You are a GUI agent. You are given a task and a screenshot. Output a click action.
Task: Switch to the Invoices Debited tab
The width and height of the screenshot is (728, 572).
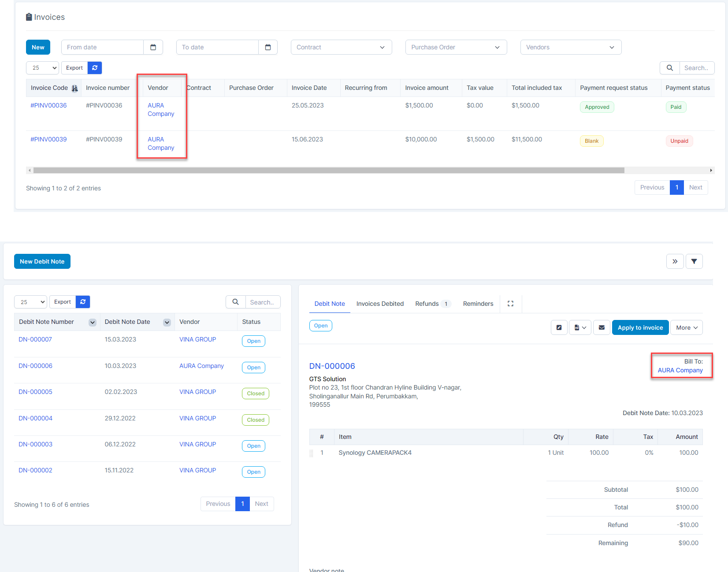point(380,304)
